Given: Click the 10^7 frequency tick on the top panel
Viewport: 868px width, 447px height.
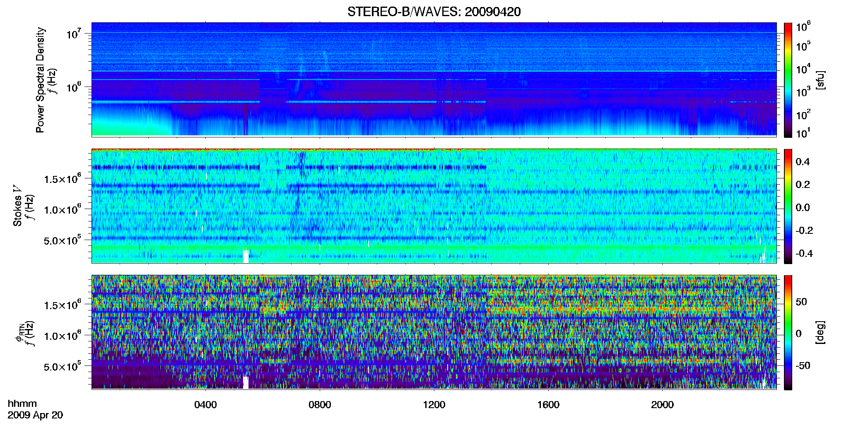Looking at the screenshot, I should 73,34.
